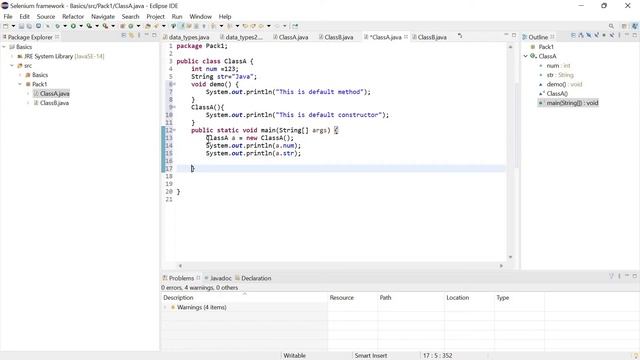640x360 pixels.
Task: Select the Java perspective icon
Action: [635, 26]
